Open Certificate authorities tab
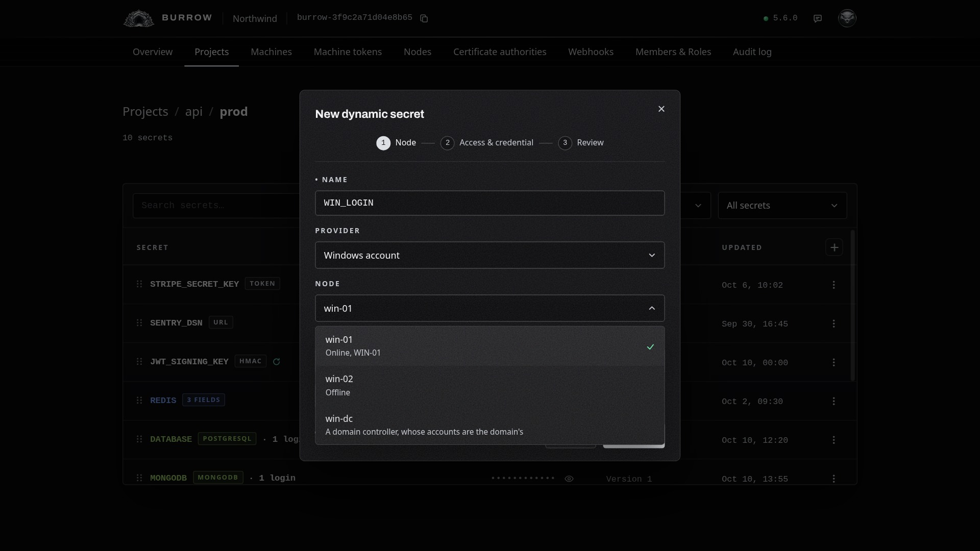The width and height of the screenshot is (980, 551). point(500,52)
